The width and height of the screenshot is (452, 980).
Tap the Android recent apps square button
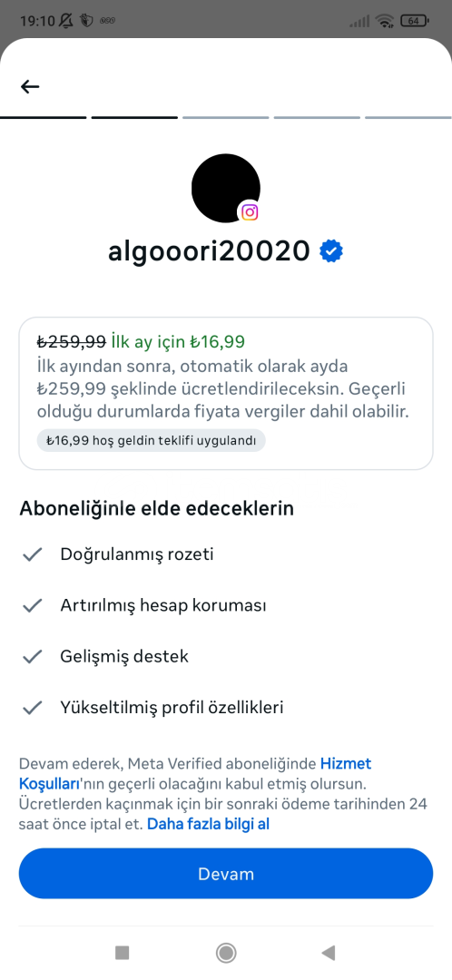click(x=123, y=953)
